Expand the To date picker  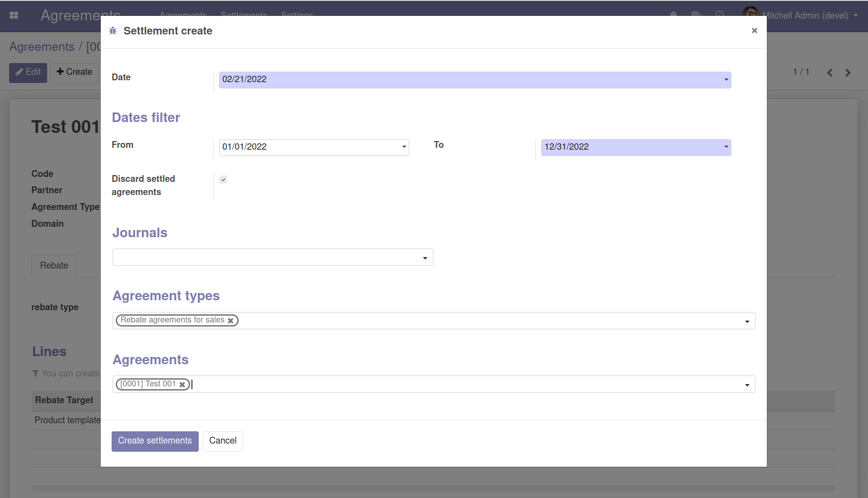tap(726, 147)
